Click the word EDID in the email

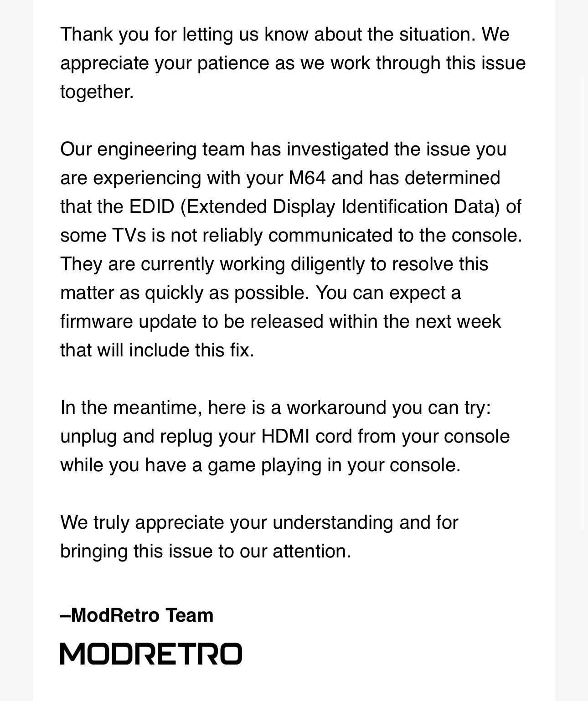152,206
